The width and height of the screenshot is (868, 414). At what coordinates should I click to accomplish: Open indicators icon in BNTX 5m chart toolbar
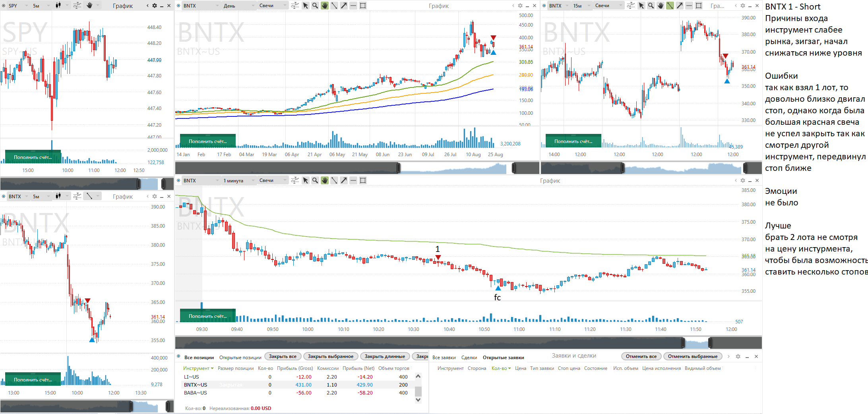tap(77, 196)
